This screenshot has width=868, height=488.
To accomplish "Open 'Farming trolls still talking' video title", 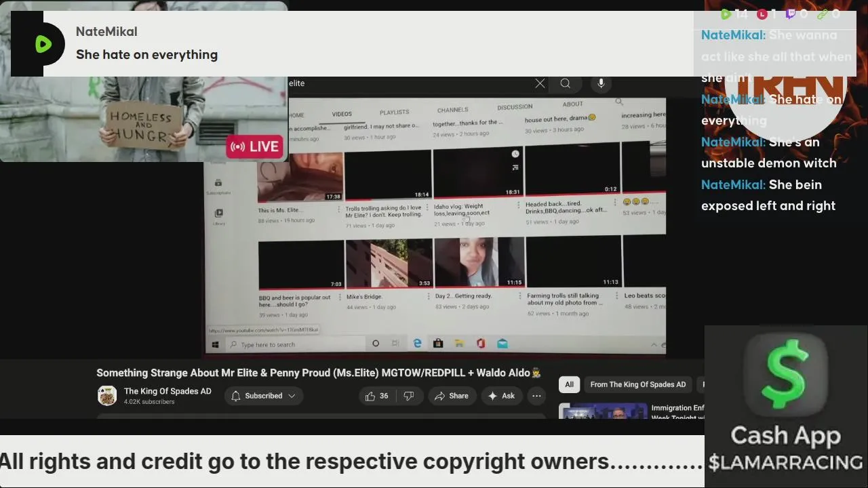I will coord(564,299).
